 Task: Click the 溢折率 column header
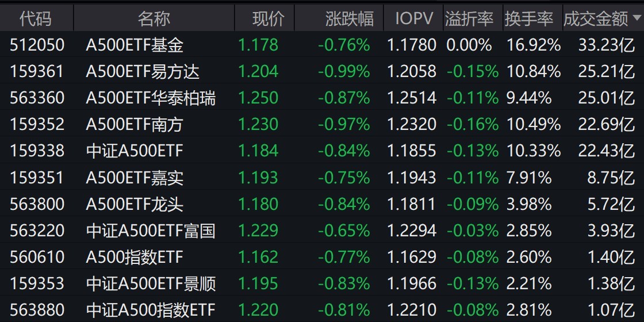469,18
